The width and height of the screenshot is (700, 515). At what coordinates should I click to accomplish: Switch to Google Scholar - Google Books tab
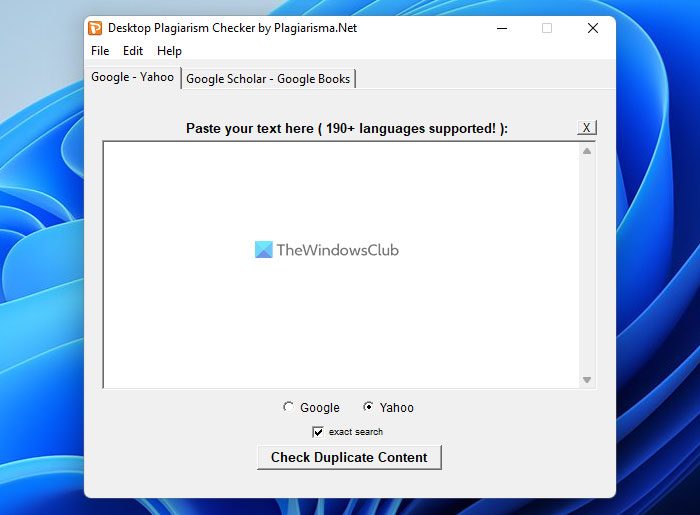(268, 79)
